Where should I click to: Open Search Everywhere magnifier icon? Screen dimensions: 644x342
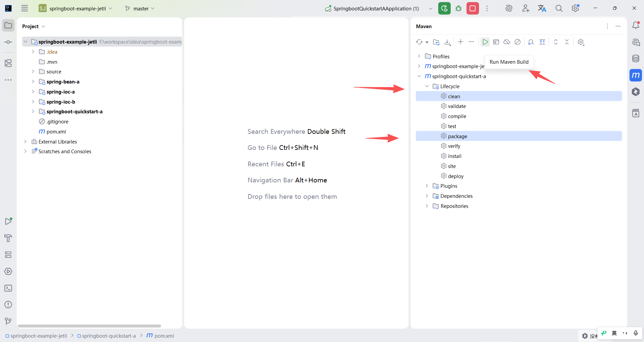click(x=559, y=8)
